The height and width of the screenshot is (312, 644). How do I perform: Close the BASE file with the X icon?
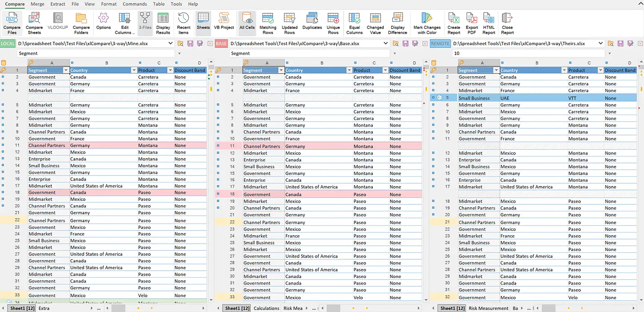[x=425, y=44]
